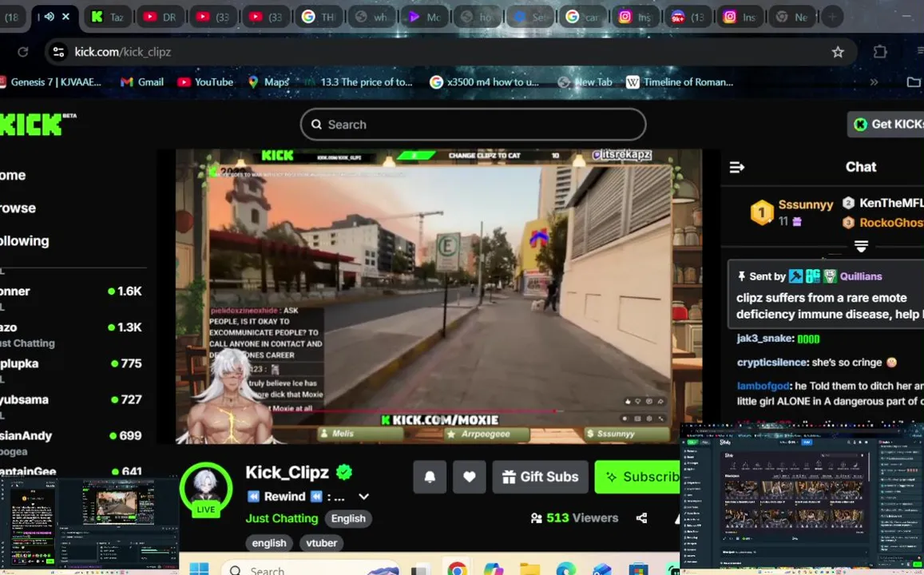The image size is (924, 575).
Task: Open Task View from the taskbar
Action: (420, 569)
